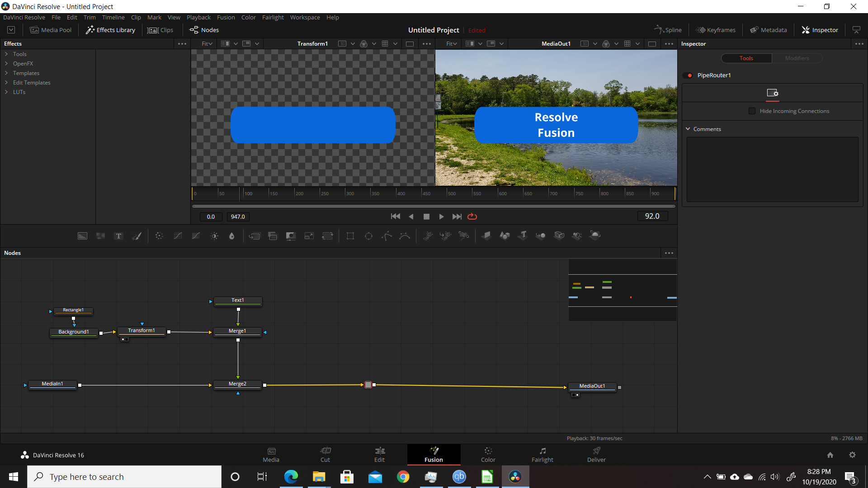868x488 pixels.
Task: Switch to Inspector Modifiers tab
Action: 797,58
